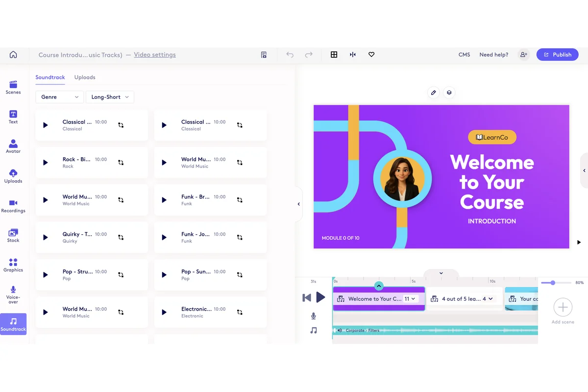Open the Long-Short sorting dropdown
The image size is (588, 392).
[x=110, y=97]
